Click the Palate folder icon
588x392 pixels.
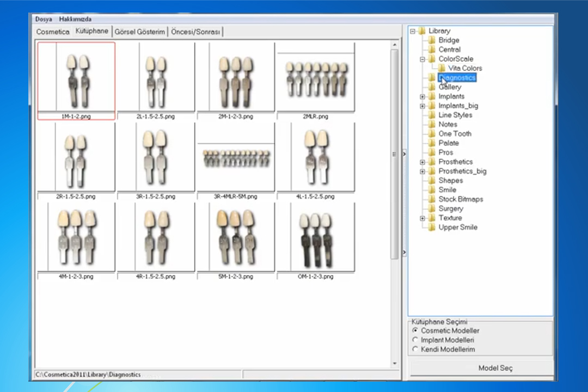[432, 143]
